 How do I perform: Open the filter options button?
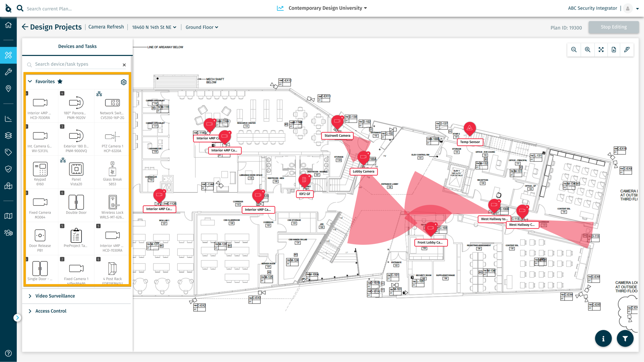[625, 338]
